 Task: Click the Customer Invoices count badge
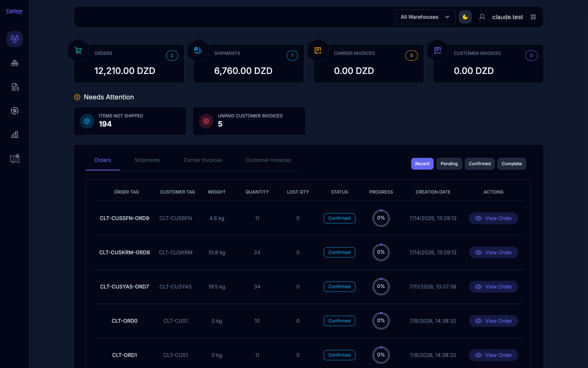(531, 56)
